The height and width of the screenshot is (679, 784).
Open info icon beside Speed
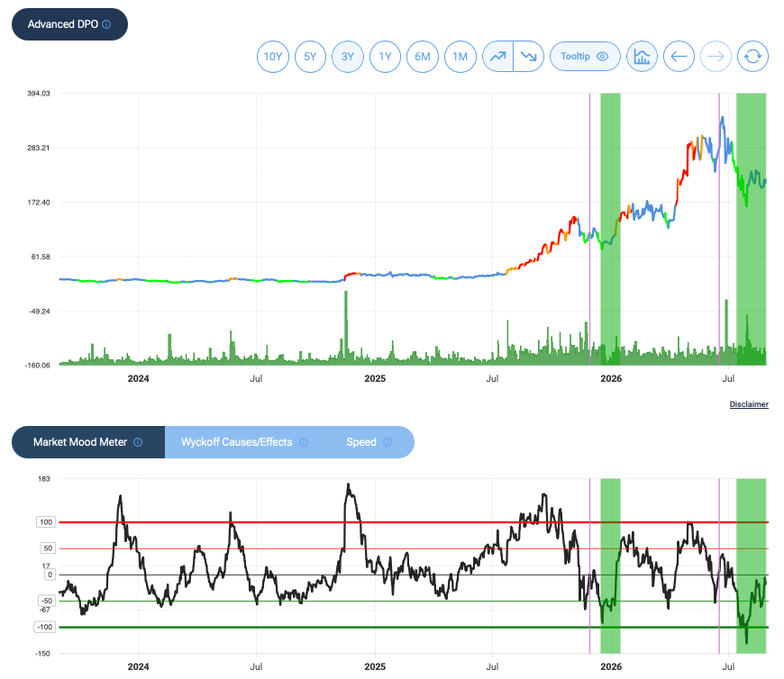pos(387,442)
